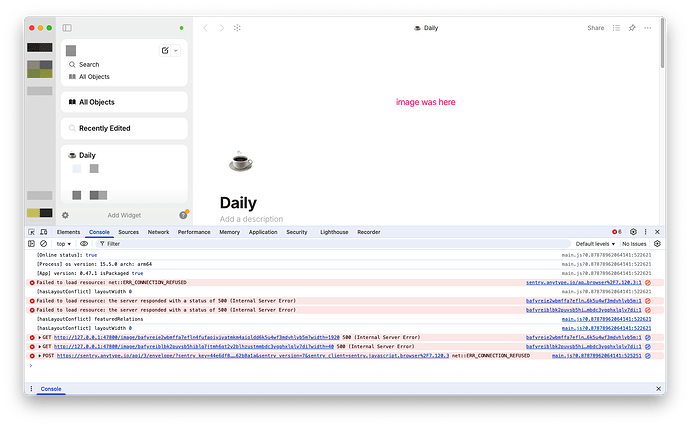The image size is (690, 426).
Task: Close the bottom console drawer
Action: [658, 389]
